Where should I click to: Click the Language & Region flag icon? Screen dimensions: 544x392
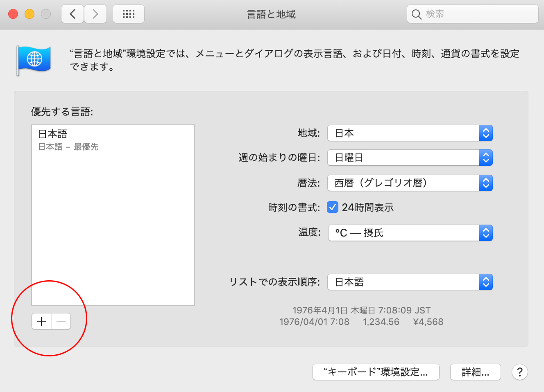(34, 60)
